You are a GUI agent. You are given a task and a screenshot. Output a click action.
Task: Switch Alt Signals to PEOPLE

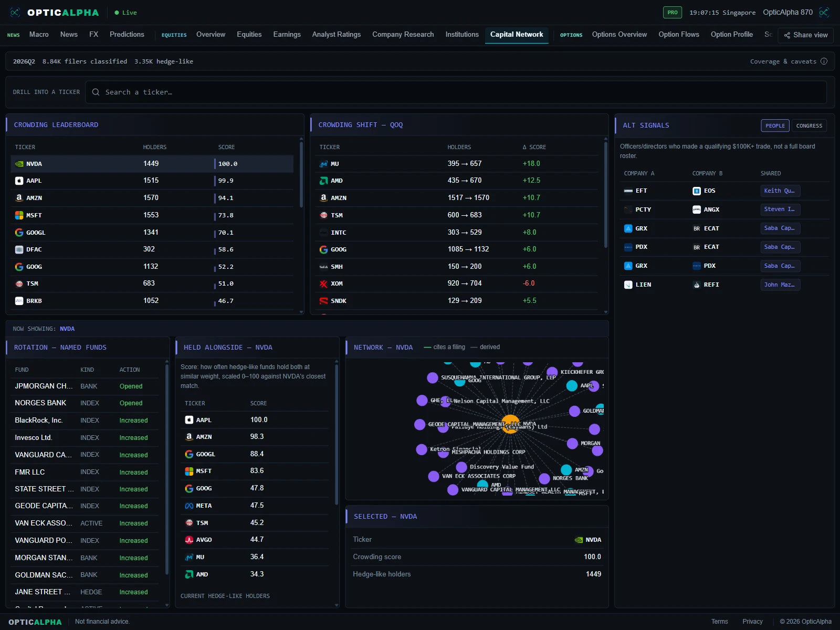(x=775, y=126)
